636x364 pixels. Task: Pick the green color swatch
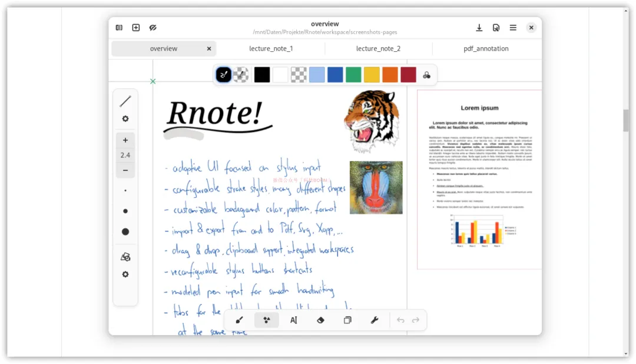[x=353, y=75]
